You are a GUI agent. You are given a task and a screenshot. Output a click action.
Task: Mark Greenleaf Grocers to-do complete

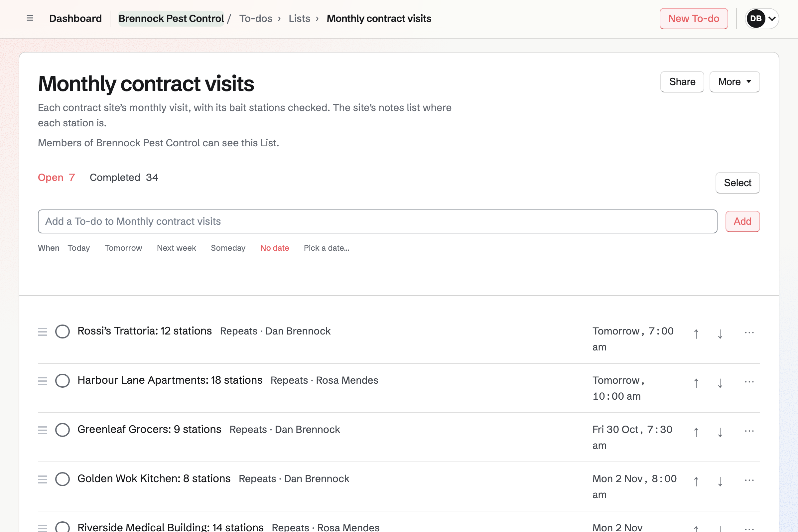pyautogui.click(x=63, y=430)
